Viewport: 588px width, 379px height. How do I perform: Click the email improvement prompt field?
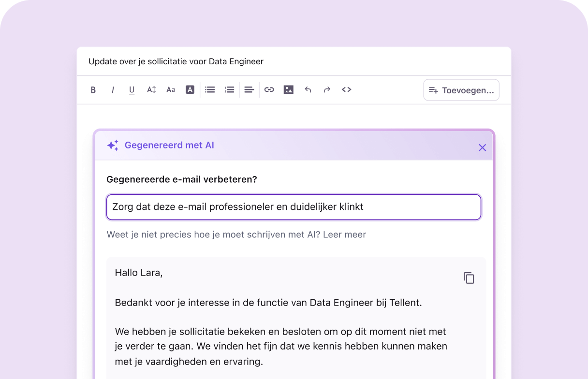(x=293, y=206)
